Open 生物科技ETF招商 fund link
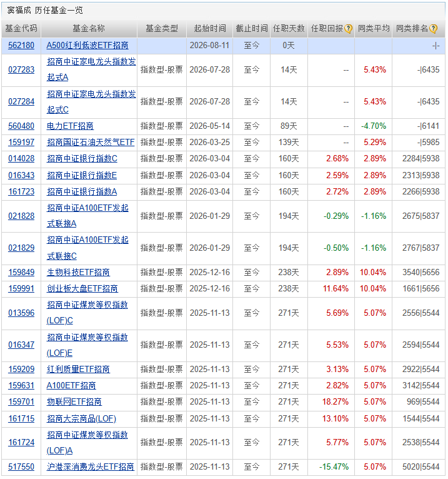This screenshot has width=448, height=479. pos(78,273)
